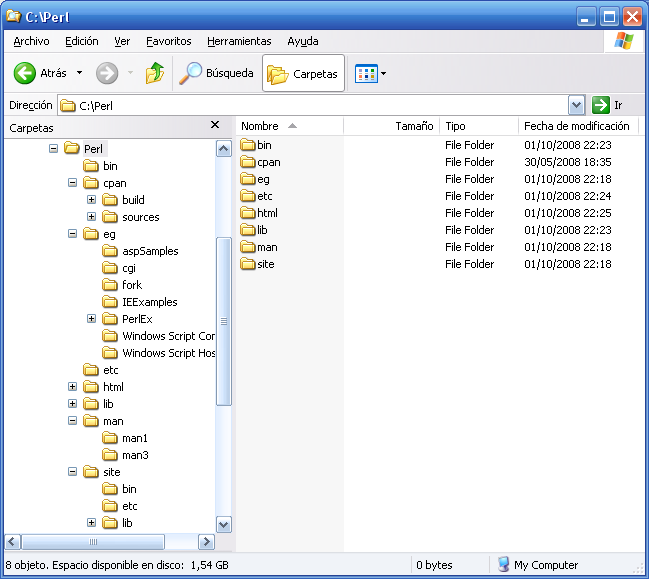
Task: Select the etc folder under site in tree
Action: (x=130, y=506)
